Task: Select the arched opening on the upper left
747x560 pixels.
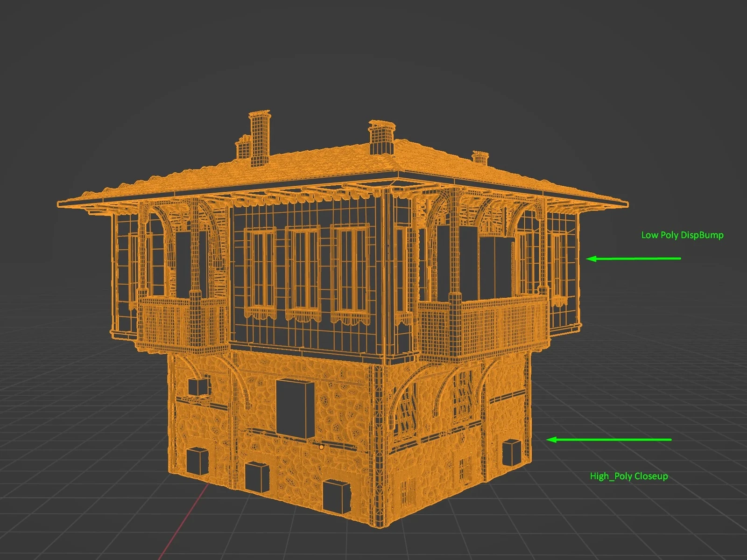Action: point(161,219)
